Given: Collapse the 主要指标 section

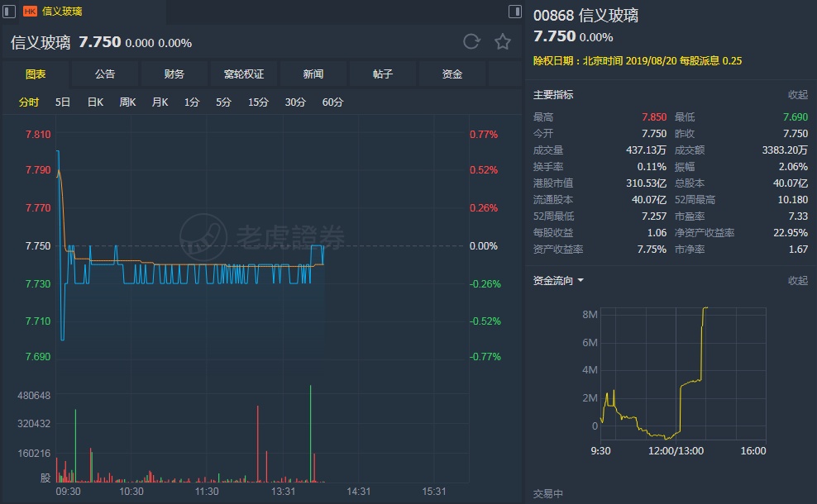Looking at the screenshot, I should pyautogui.click(x=797, y=95).
